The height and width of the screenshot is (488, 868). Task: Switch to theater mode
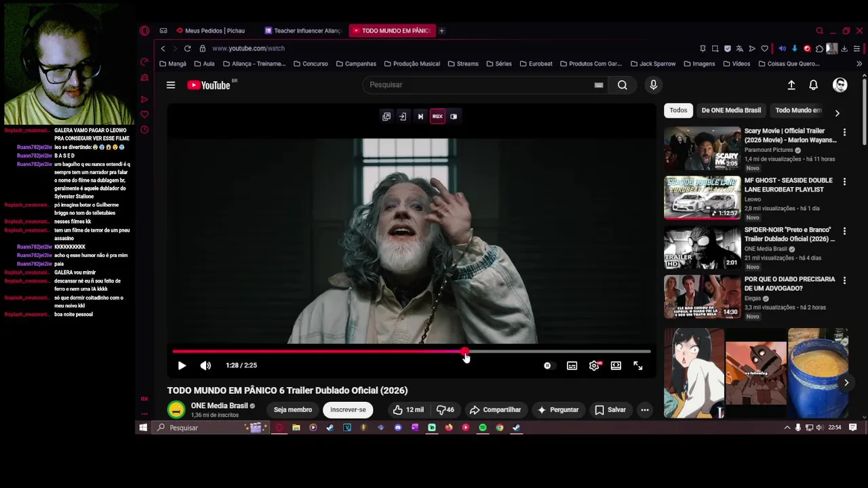[x=616, y=365]
